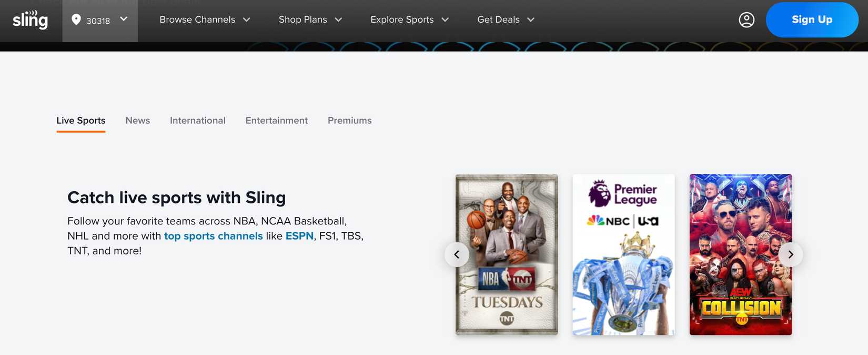The width and height of the screenshot is (868, 355).
Task: Switch to the International tab
Action: (198, 121)
